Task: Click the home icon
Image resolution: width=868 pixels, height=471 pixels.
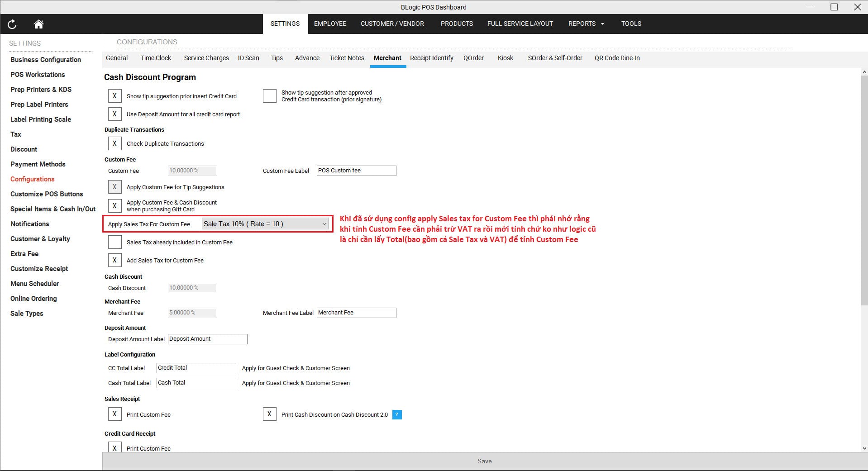Action: [x=38, y=24]
